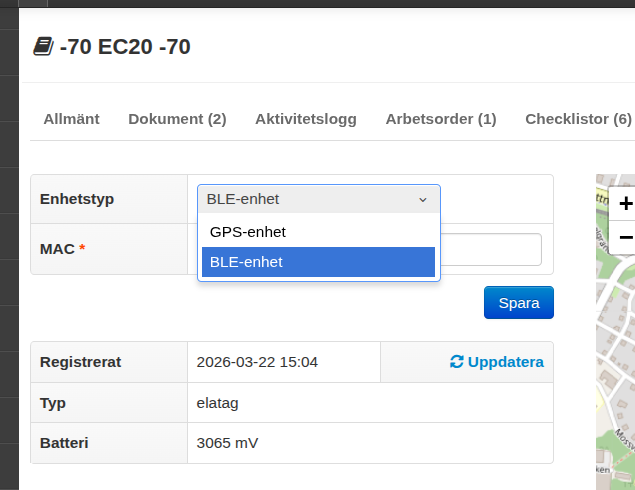Click the Uppdatera link text
The image size is (635, 490).
tap(505, 362)
